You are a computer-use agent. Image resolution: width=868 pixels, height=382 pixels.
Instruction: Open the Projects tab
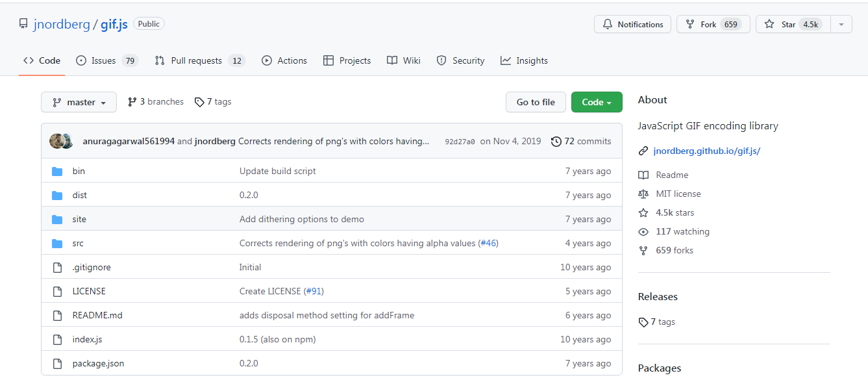click(x=347, y=60)
